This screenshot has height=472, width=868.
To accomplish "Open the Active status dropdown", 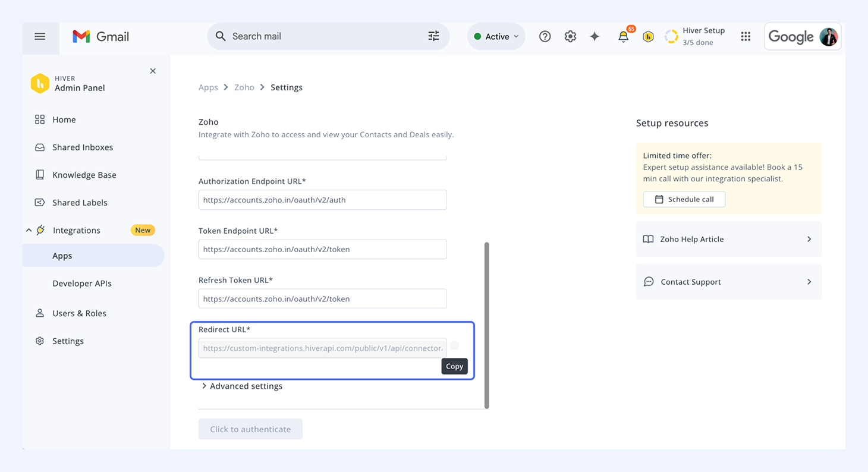I will click(x=496, y=37).
